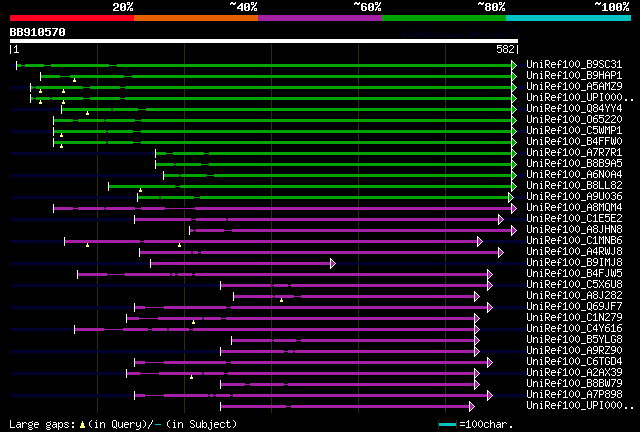This screenshot has height=432, width=640.
Task: Click the arrowhead ending the UniRef100_B9SC31 alignment
Action: 514,65
